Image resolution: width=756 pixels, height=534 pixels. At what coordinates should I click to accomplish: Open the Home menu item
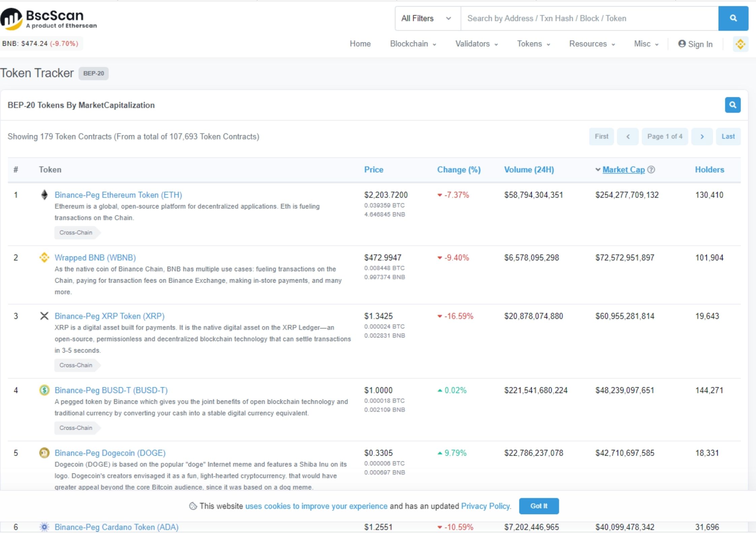tap(360, 44)
